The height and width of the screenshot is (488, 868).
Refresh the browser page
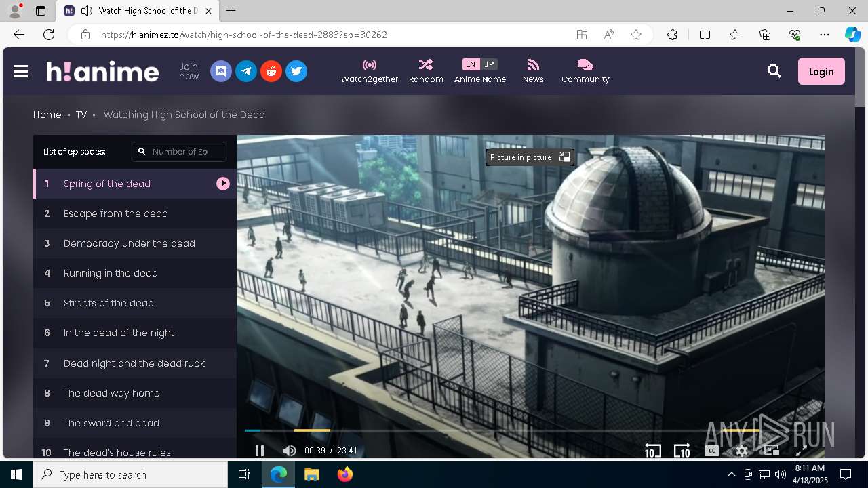(49, 35)
